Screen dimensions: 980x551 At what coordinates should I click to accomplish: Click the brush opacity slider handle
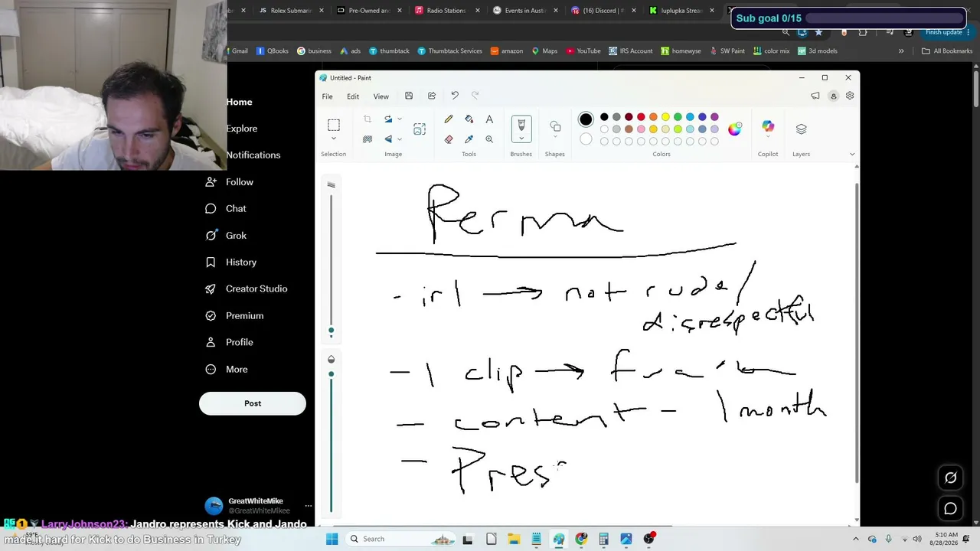(331, 374)
